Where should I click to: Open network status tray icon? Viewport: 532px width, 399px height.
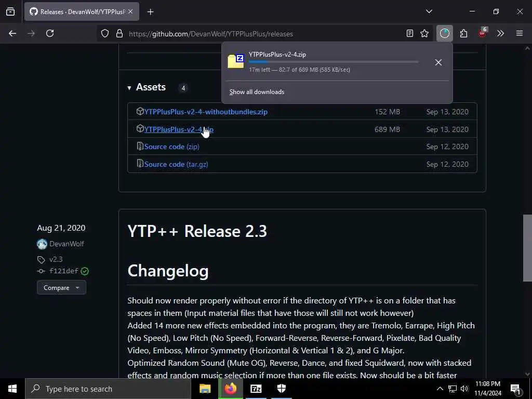453,389
